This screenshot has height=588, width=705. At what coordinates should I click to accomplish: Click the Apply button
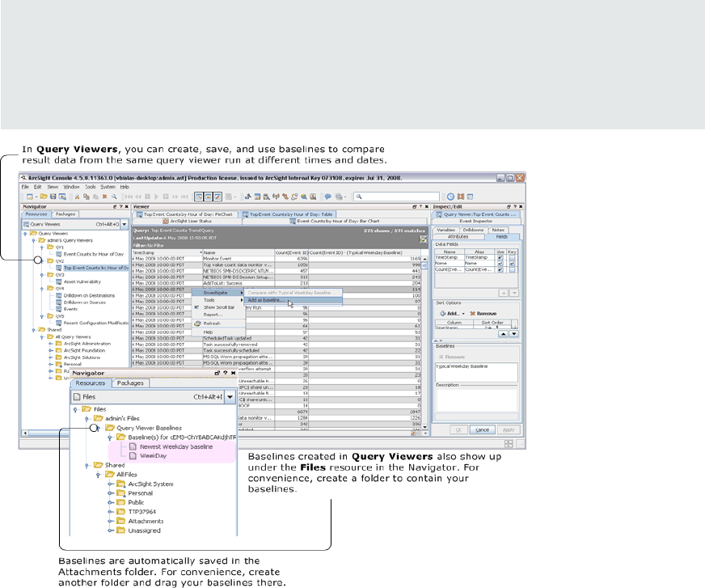point(509,429)
